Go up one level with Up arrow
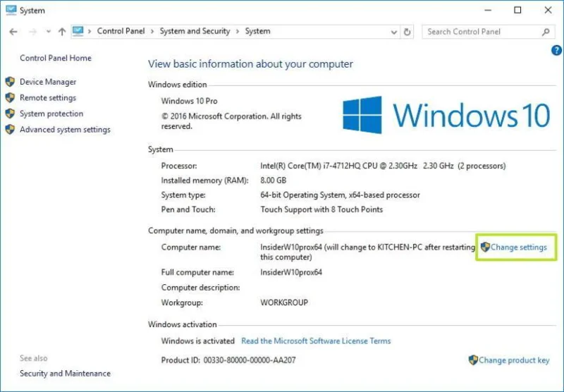Screen dimensions: 564x392 coord(62,32)
